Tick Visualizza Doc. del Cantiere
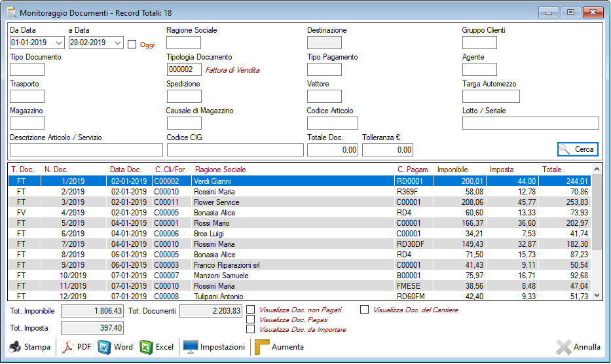 pos(364,310)
